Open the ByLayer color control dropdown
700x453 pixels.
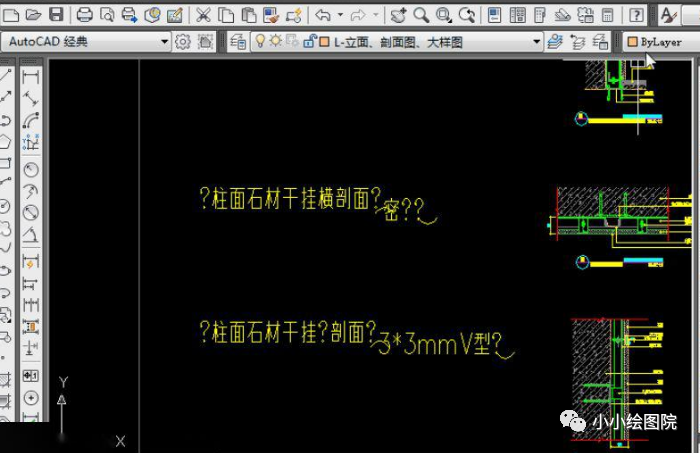coord(661,42)
